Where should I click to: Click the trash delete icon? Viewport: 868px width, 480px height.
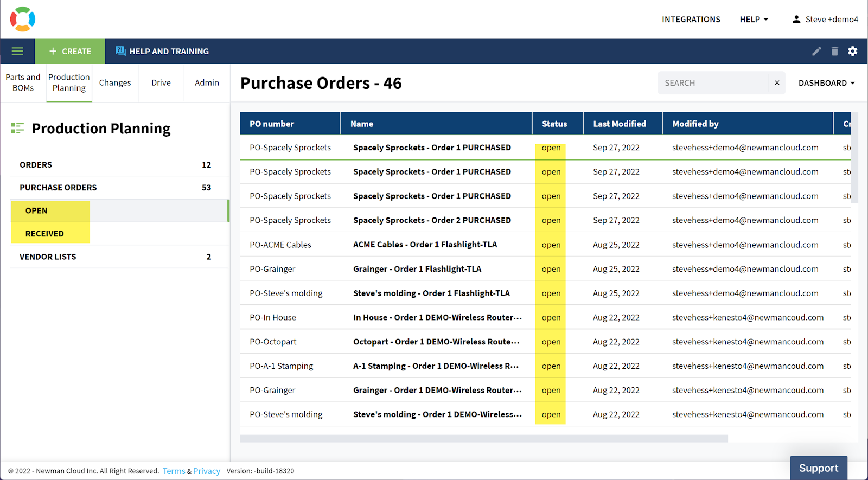[x=835, y=51]
